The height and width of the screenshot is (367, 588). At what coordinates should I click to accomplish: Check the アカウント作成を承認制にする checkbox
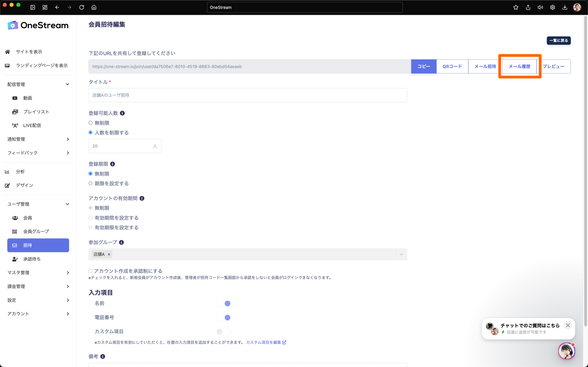90,271
